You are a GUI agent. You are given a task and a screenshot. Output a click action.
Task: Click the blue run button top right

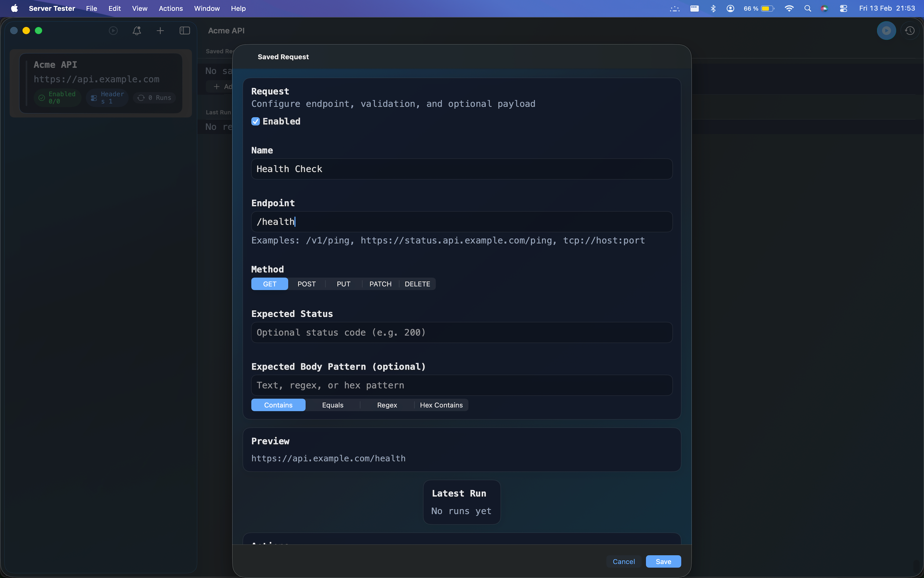point(886,31)
